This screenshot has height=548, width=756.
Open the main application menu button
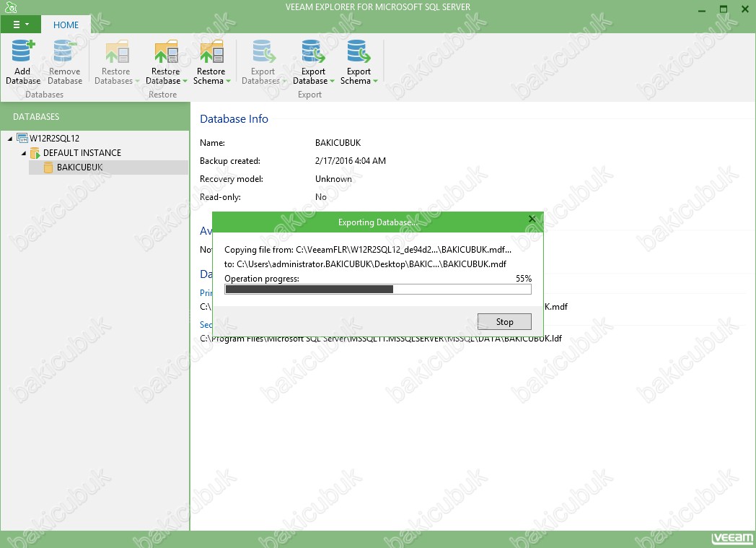point(20,24)
